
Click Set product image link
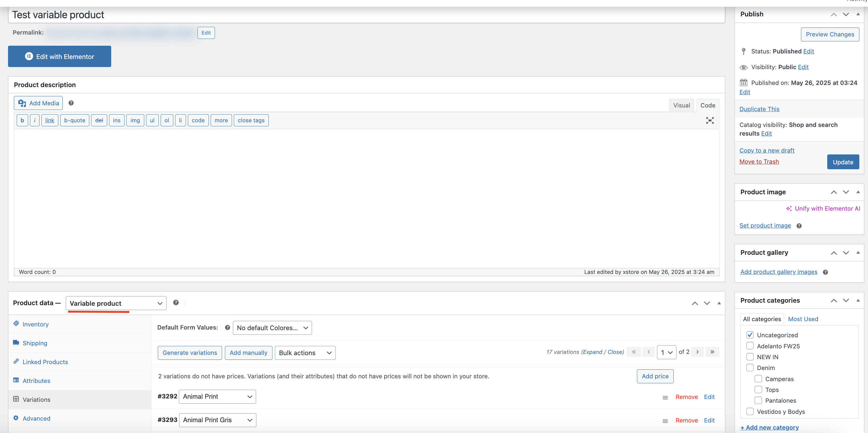tap(765, 225)
